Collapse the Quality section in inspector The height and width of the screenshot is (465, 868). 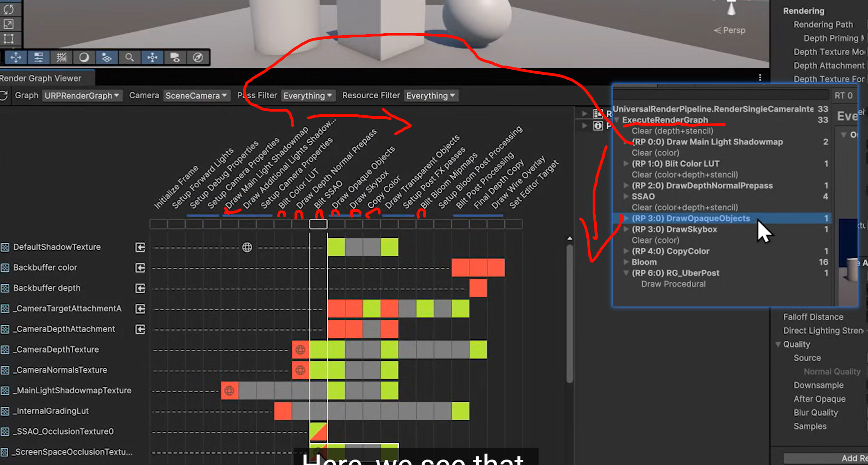coord(778,344)
